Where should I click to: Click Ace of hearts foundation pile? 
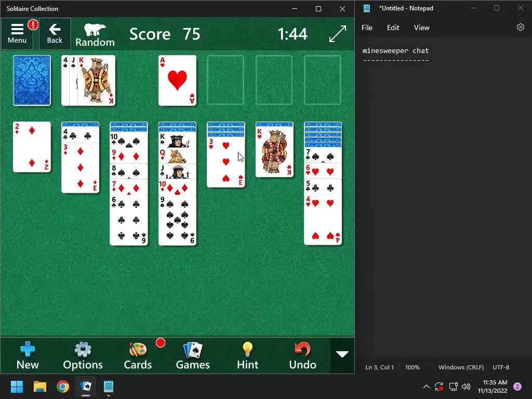pos(178,81)
